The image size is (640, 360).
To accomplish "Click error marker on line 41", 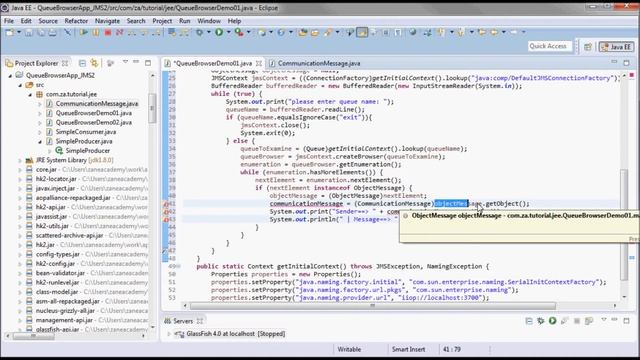I will pyautogui.click(x=166, y=204).
